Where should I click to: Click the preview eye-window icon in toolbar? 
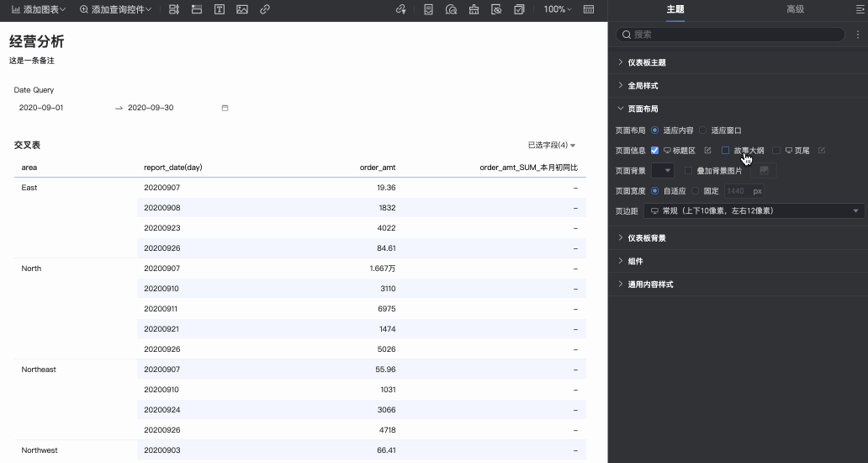(496, 9)
